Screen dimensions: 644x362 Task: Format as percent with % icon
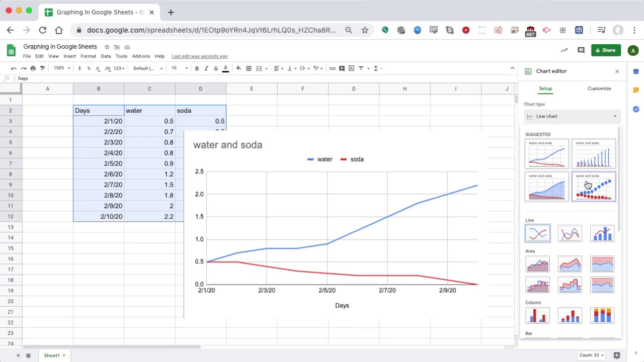[x=89, y=68]
